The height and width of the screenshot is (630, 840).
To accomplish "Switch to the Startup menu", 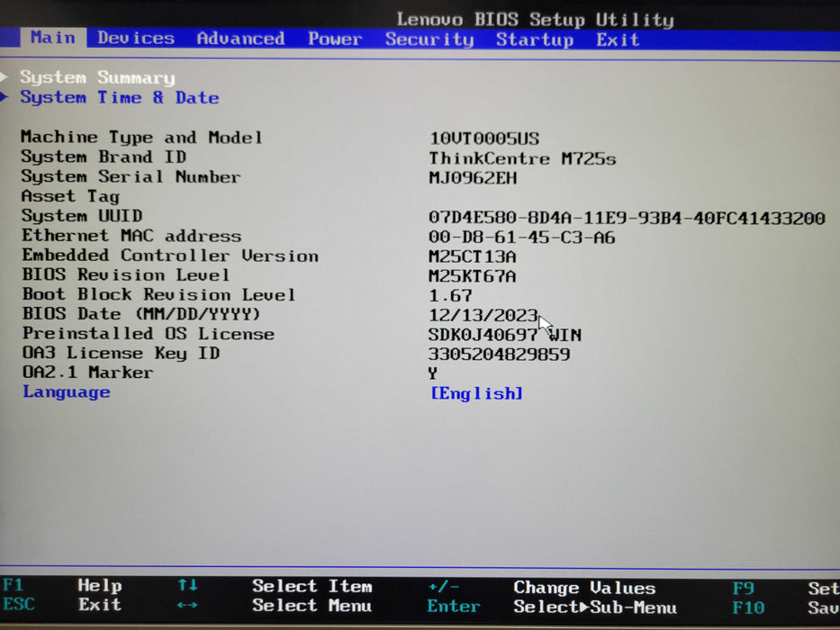I will click(535, 39).
